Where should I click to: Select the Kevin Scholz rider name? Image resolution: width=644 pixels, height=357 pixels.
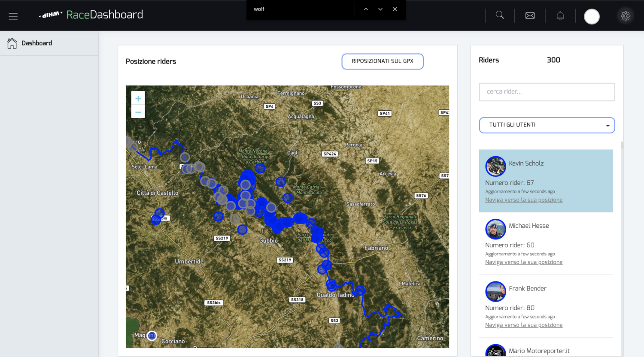[x=526, y=163]
